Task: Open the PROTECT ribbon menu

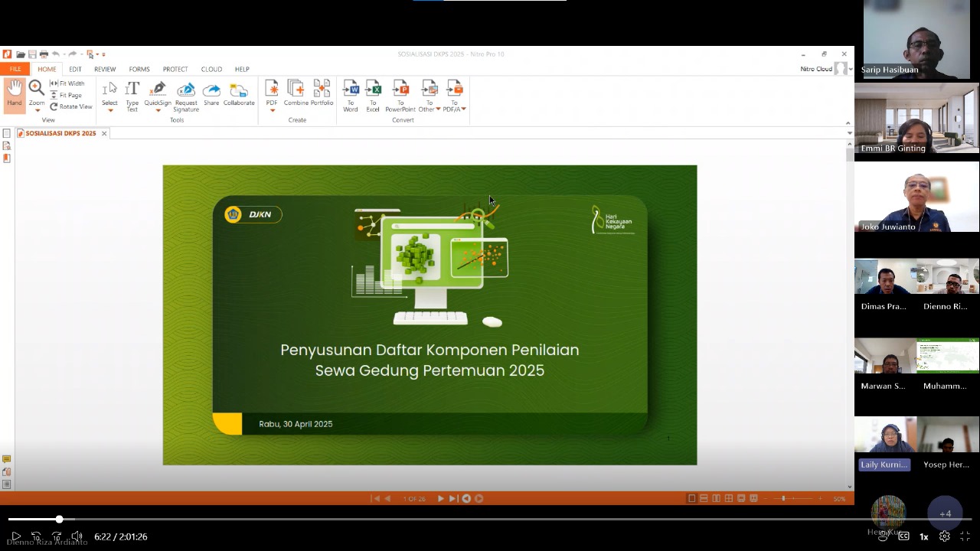Action: click(x=175, y=69)
